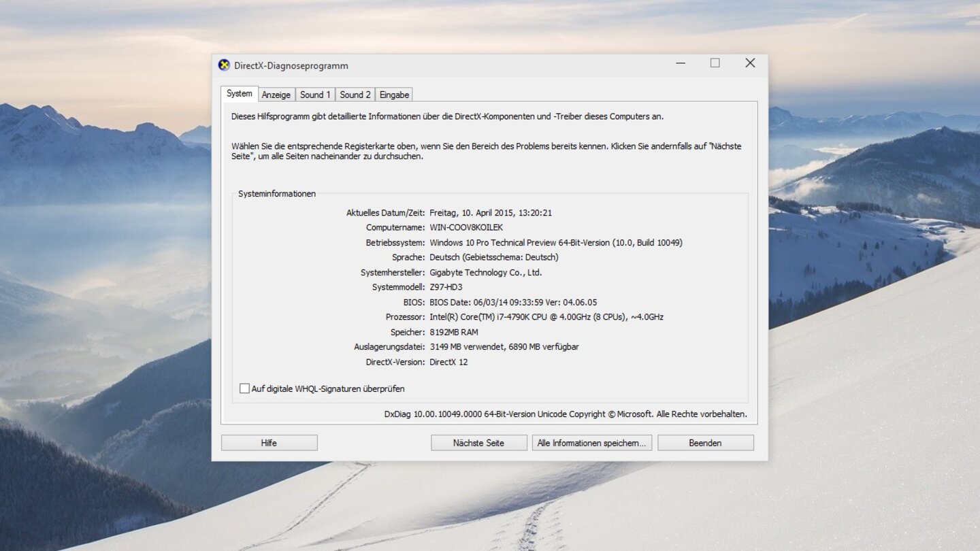980x551 pixels.
Task: Click the DirectX-Diagnoseprogramm window title
Action: point(291,66)
